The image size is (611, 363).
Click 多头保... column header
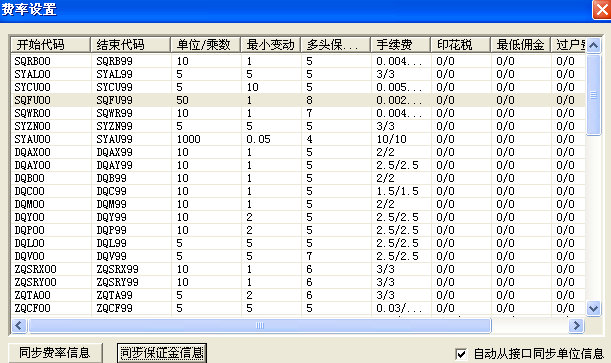coord(336,45)
